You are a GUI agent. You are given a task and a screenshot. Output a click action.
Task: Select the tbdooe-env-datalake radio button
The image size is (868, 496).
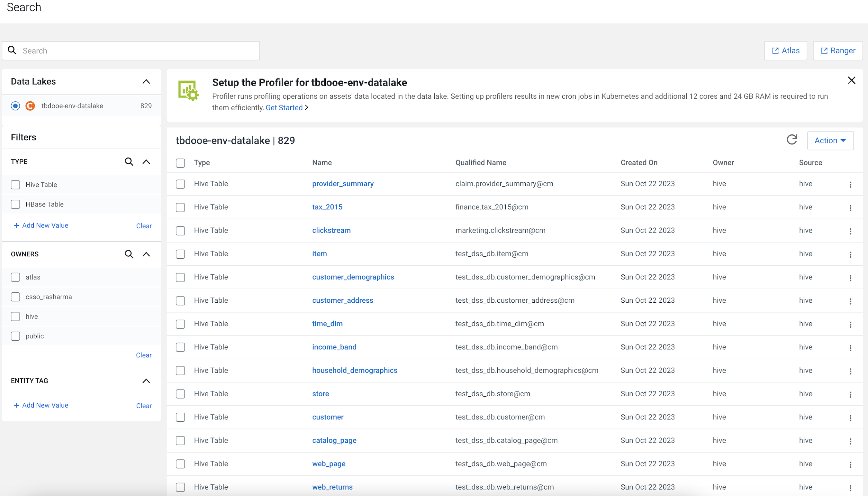[15, 106]
